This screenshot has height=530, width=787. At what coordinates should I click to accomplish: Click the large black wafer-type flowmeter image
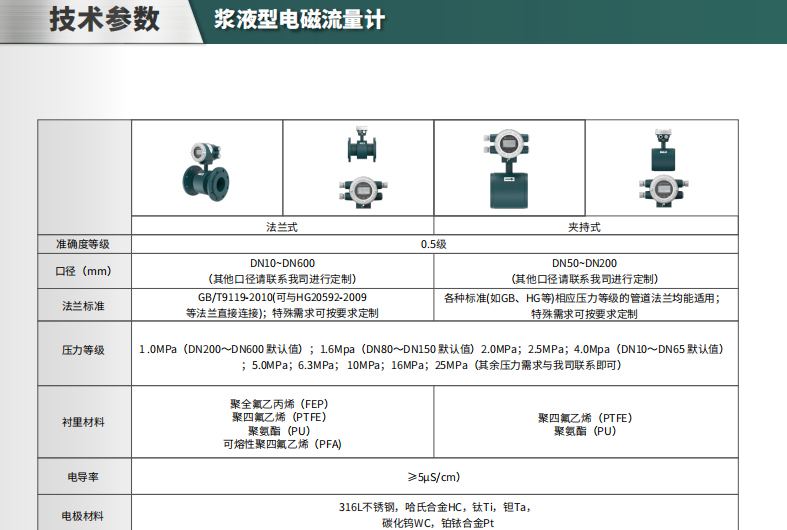(509, 170)
